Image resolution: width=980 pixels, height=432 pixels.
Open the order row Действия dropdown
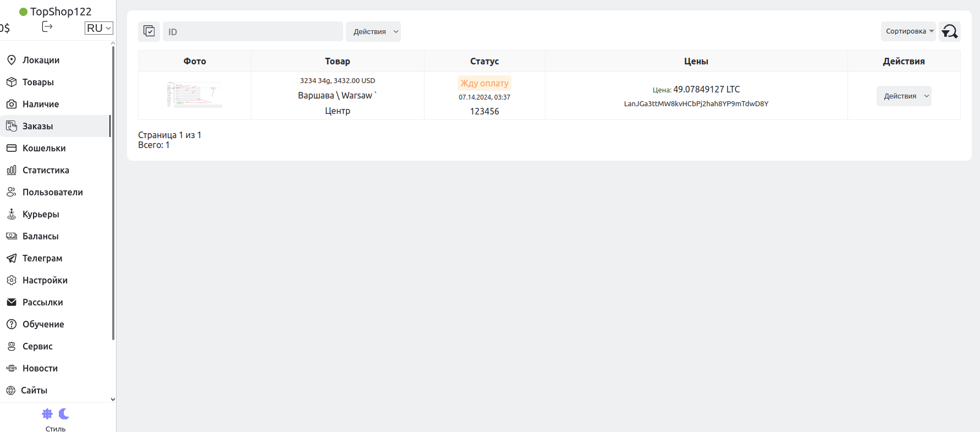pos(904,96)
